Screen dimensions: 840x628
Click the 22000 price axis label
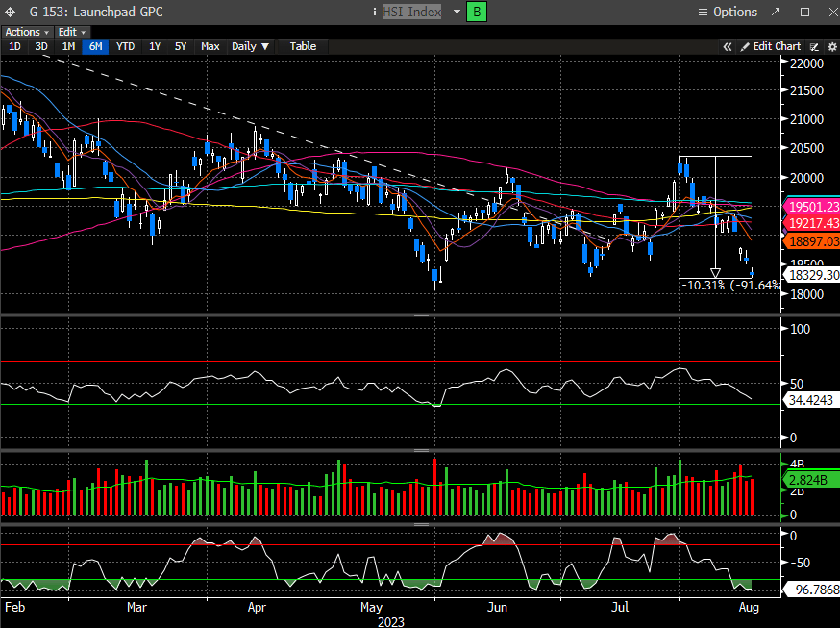[x=806, y=63]
